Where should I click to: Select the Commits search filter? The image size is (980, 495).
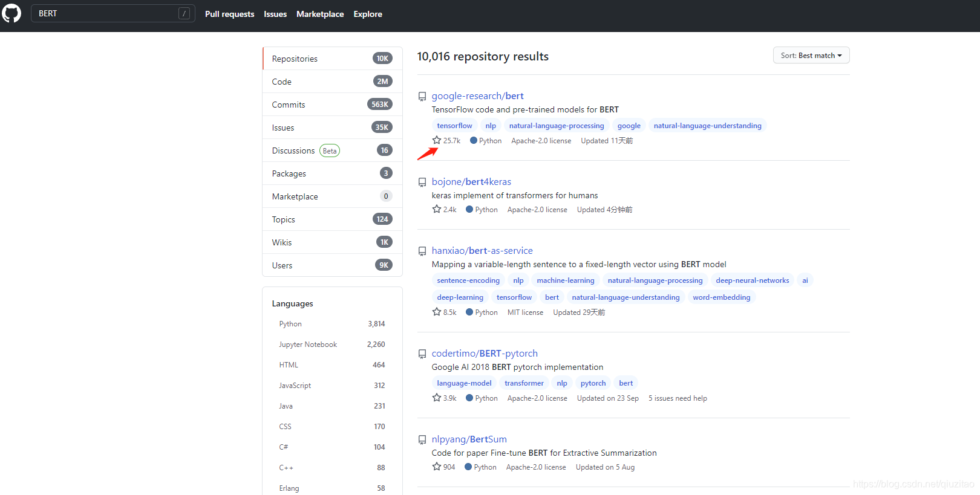pyautogui.click(x=332, y=105)
